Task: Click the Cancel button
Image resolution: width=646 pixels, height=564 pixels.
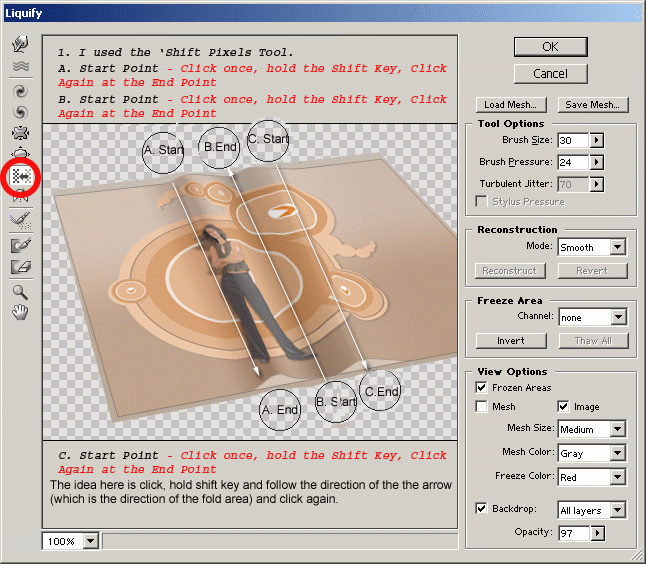Action: point(550,74)
